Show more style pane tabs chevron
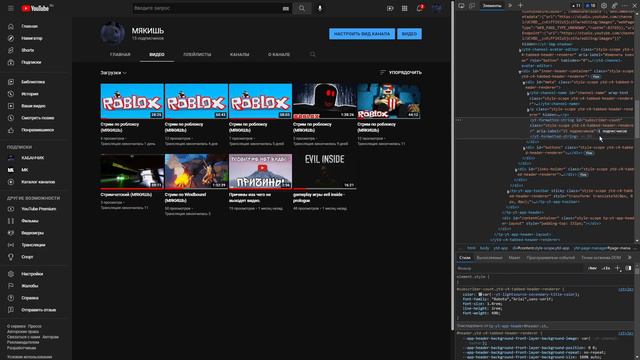The image size is (640, 360). point(630,258)
